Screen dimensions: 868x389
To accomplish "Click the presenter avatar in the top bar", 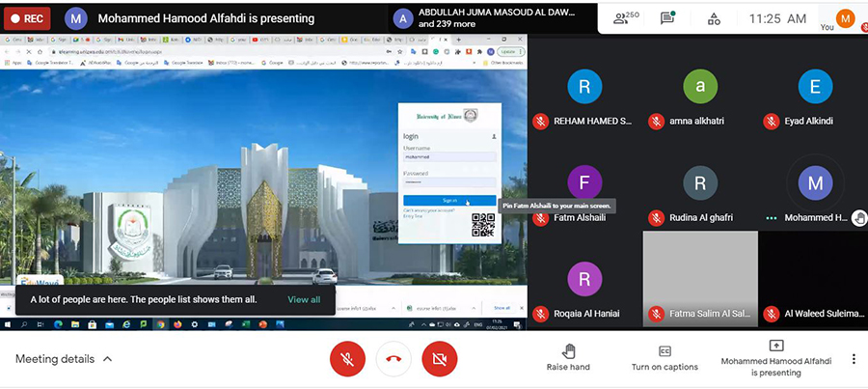I will (76, 19).
